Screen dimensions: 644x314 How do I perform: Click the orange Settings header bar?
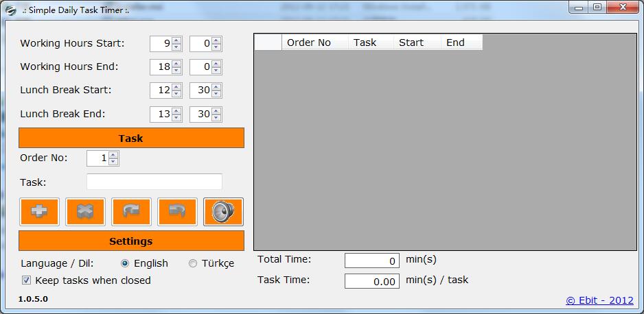pyautogui.click(x=131, y=241)
